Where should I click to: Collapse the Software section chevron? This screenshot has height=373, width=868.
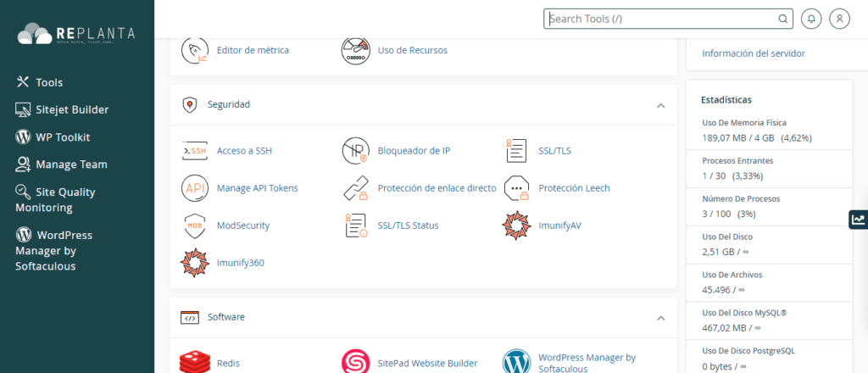(660, 318)
